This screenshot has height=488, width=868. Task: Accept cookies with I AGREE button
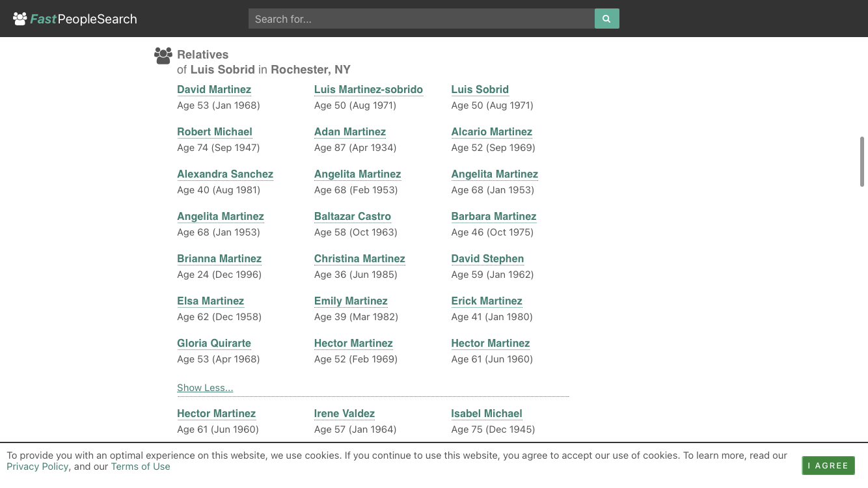pos(828,465)
